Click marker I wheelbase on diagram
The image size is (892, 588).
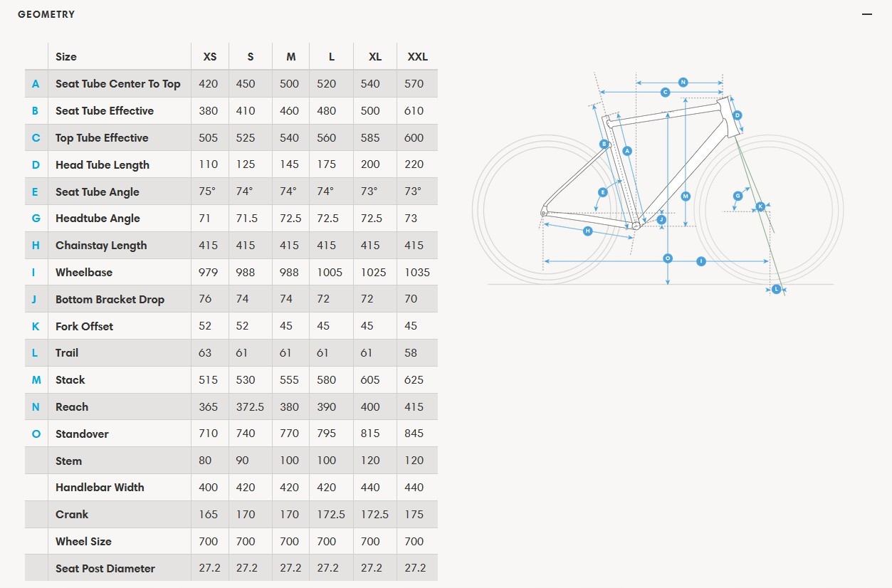coord(701,261)
